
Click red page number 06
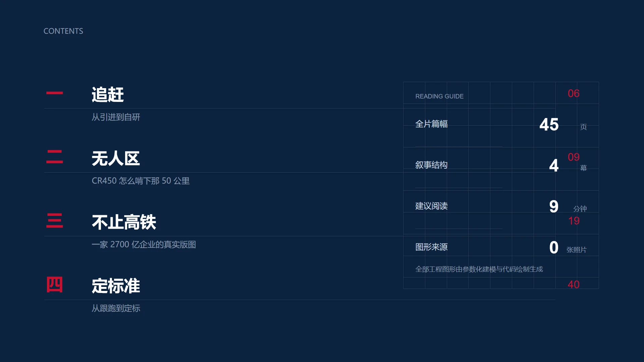(574, 93)
